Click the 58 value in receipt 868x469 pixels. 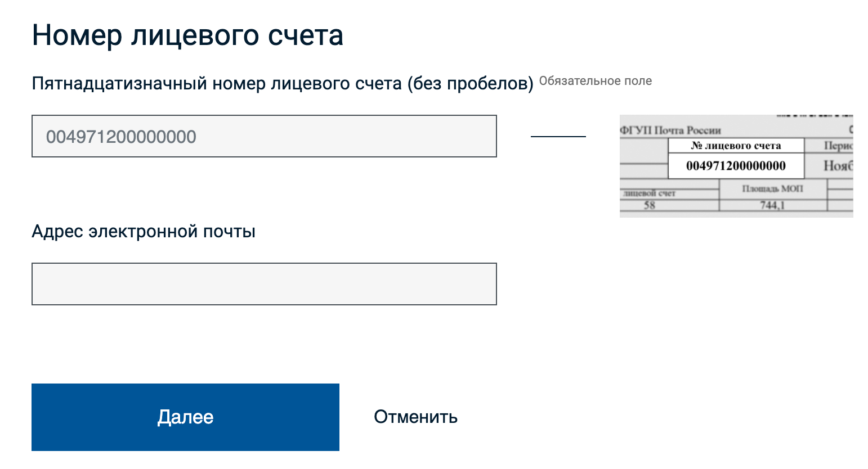click(650, 205)
